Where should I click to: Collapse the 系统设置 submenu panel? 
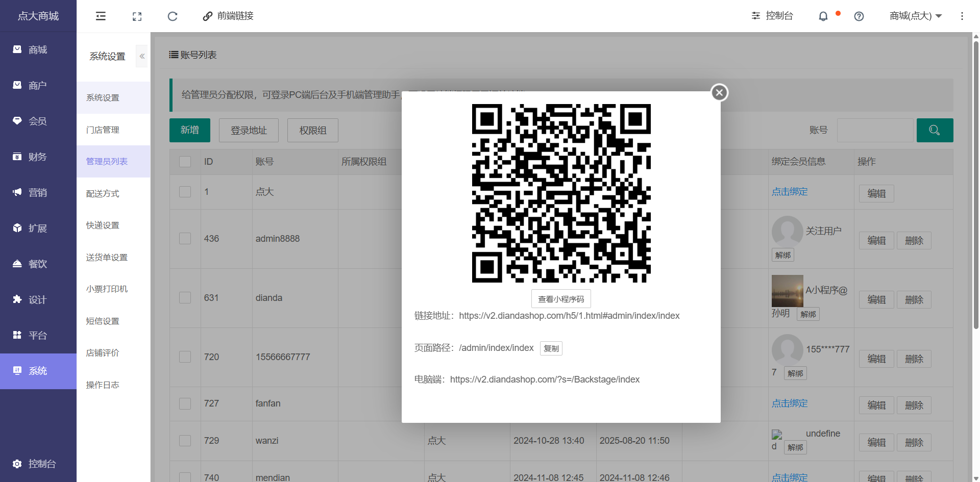[x=142, y=56]
